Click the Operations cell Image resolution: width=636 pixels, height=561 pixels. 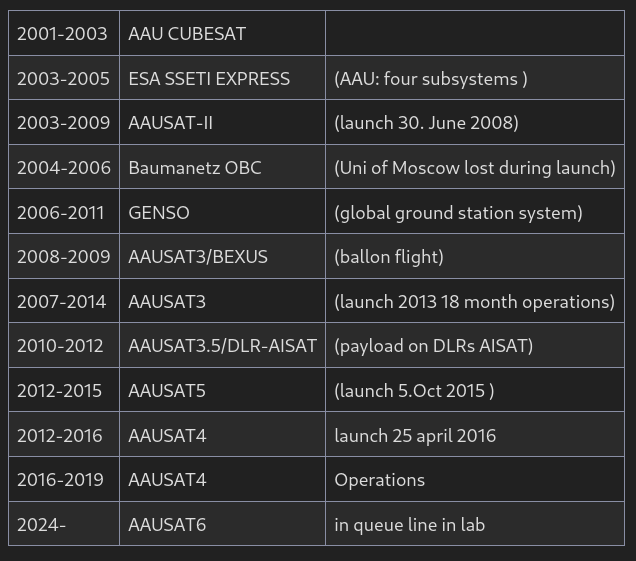click(x=379, y=480)
